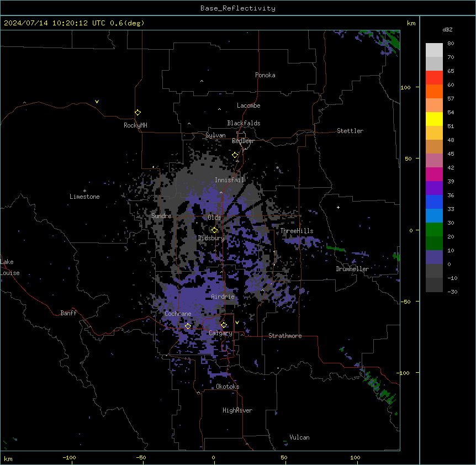Select the red legend swatch between 65 and 60
This screenshot has height=465, width=476.
tap(434, 78)
